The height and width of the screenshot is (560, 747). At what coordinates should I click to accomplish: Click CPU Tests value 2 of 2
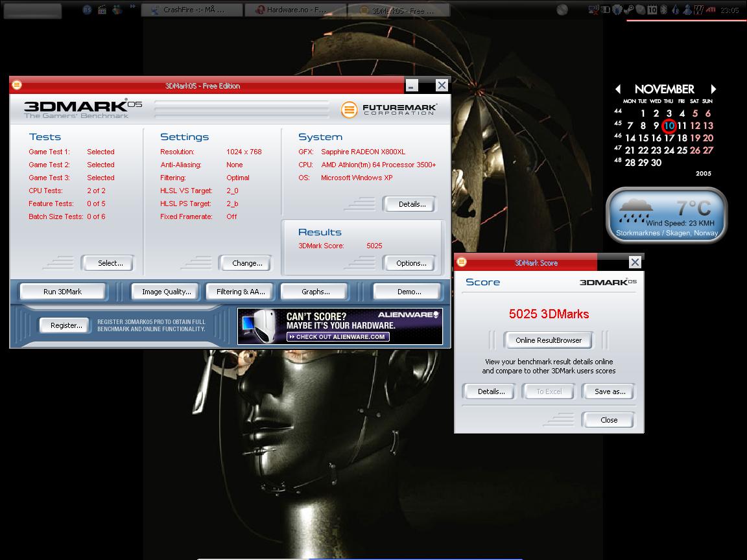[96, 191]
